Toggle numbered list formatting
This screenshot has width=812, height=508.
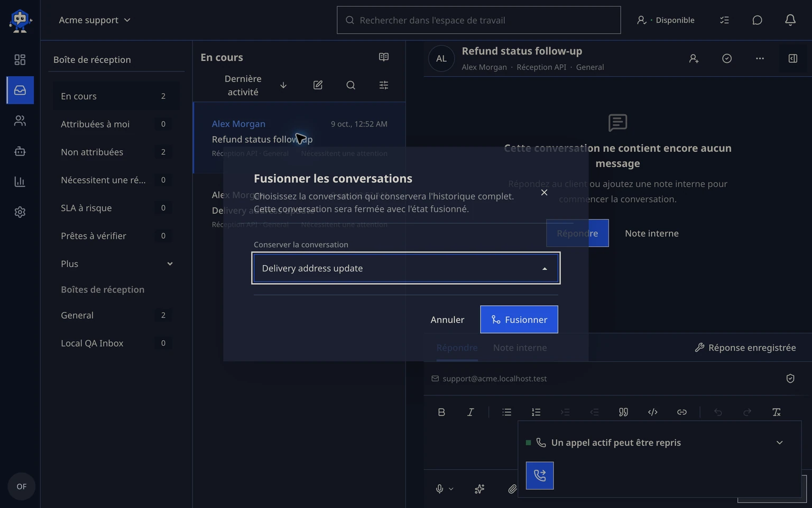pos(536,412)
